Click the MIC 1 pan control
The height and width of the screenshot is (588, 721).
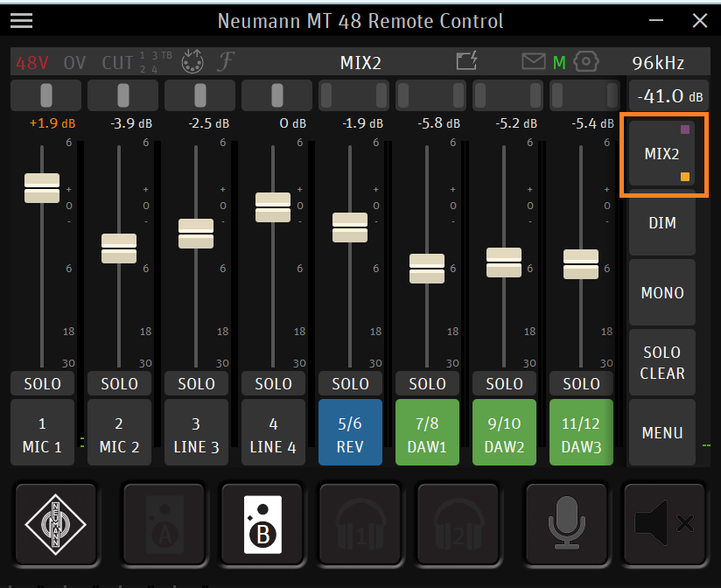click(46, 95)
